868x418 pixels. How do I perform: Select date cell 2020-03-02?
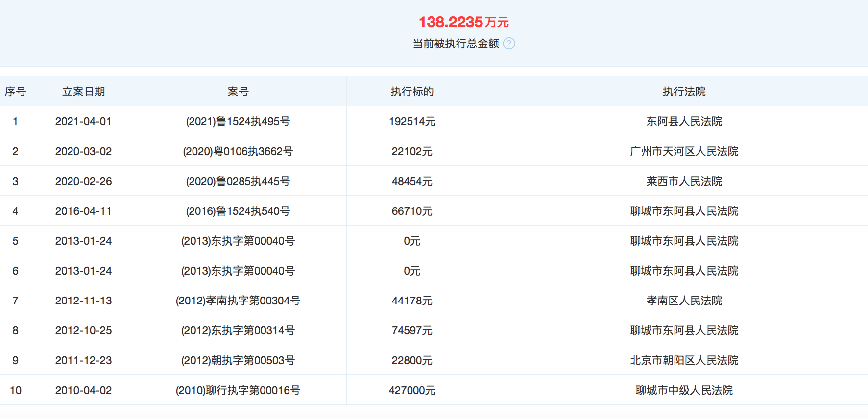tap(83, 151)
